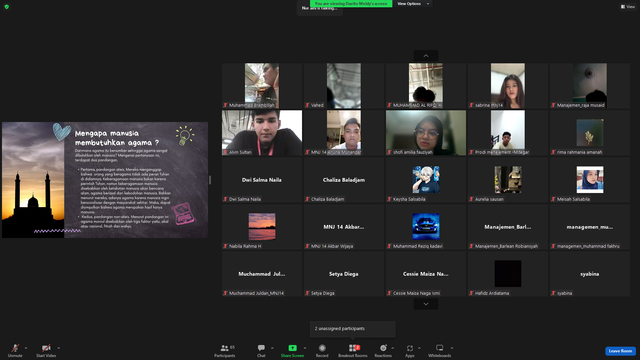The width and height of the screenshot is (640, 360).
Task: Unmute the microphone
Action: (x=15, y=350)
